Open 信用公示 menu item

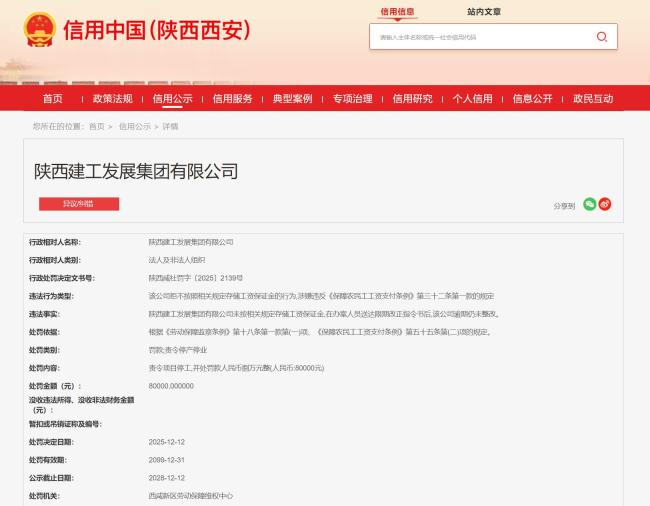[172, 99]
